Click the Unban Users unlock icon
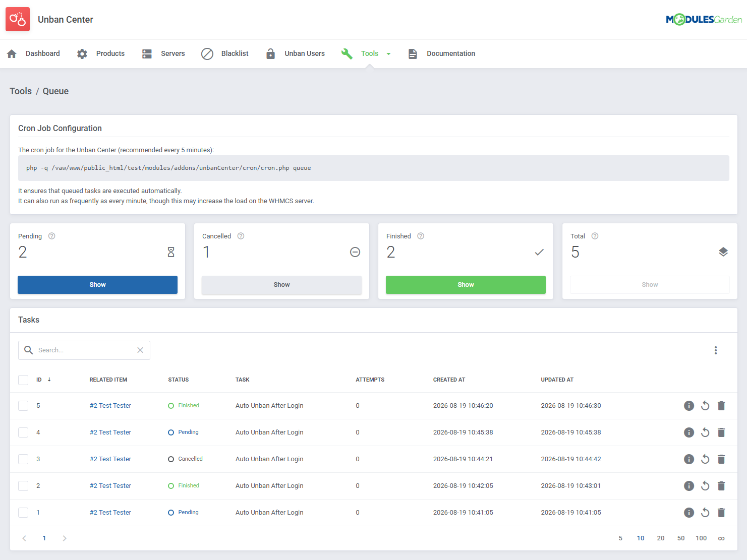The image size is (747, 560). click(271, 53)
